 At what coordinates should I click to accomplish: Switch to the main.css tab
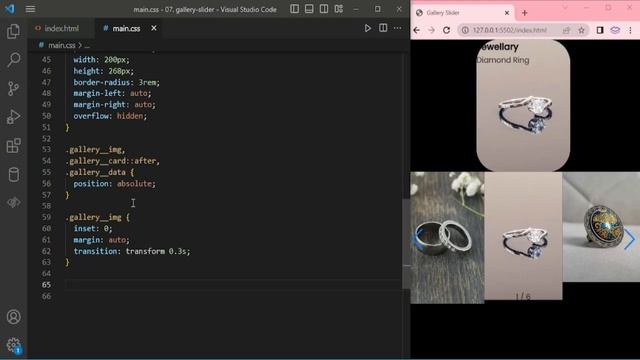tap(127, 28)
